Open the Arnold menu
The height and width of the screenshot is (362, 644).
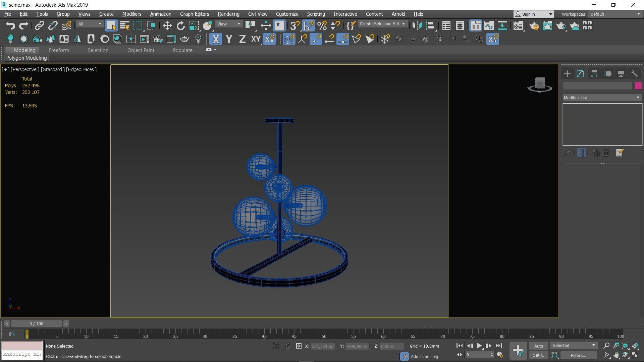[x=398, y=14]
